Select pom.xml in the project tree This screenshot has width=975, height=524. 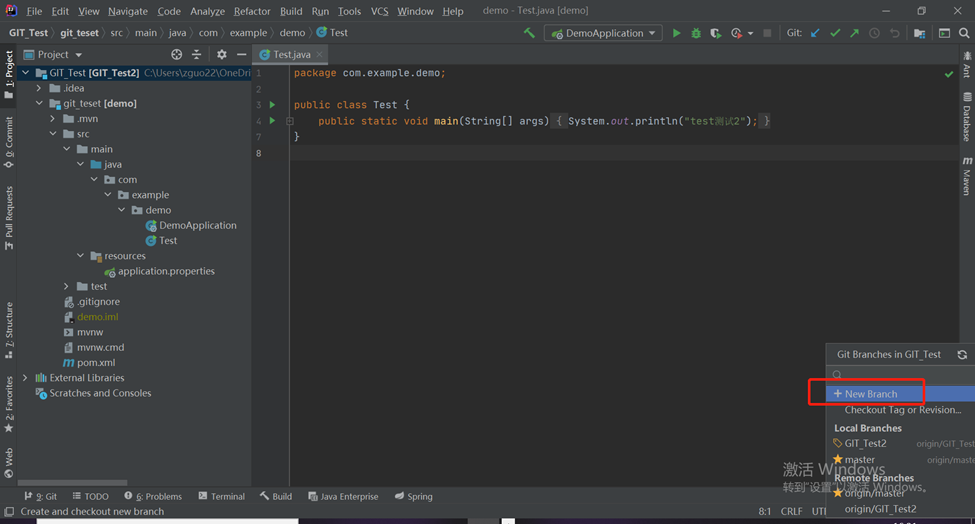click(x=95, y=363)
